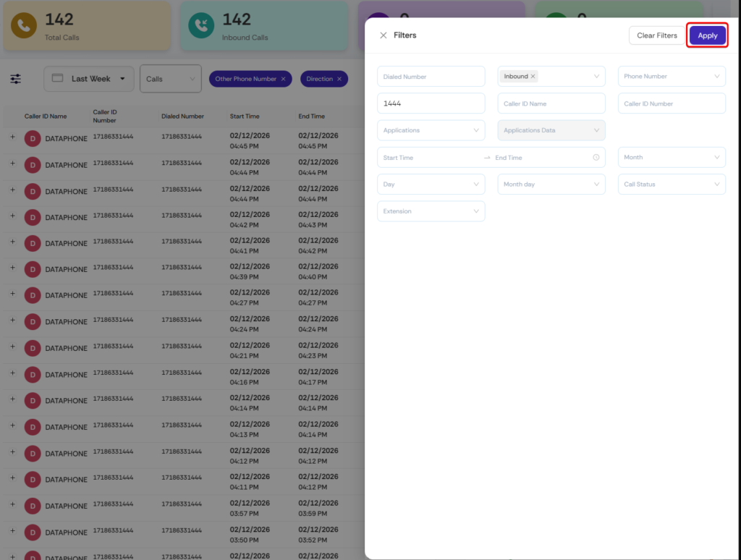Click calendar icon in Last Week selector
Viewport: 741px width, 560px height.
coord(58,79)
